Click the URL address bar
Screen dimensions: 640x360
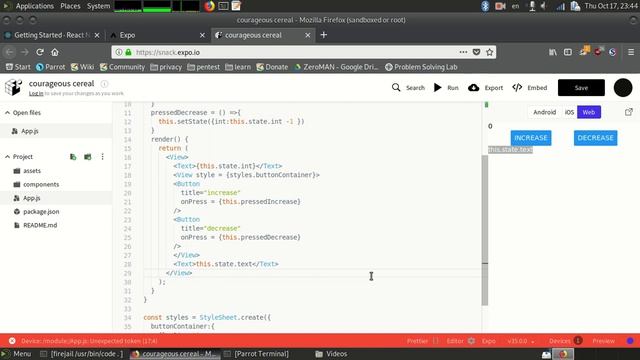pyautogui.click(x=304, y=52)
